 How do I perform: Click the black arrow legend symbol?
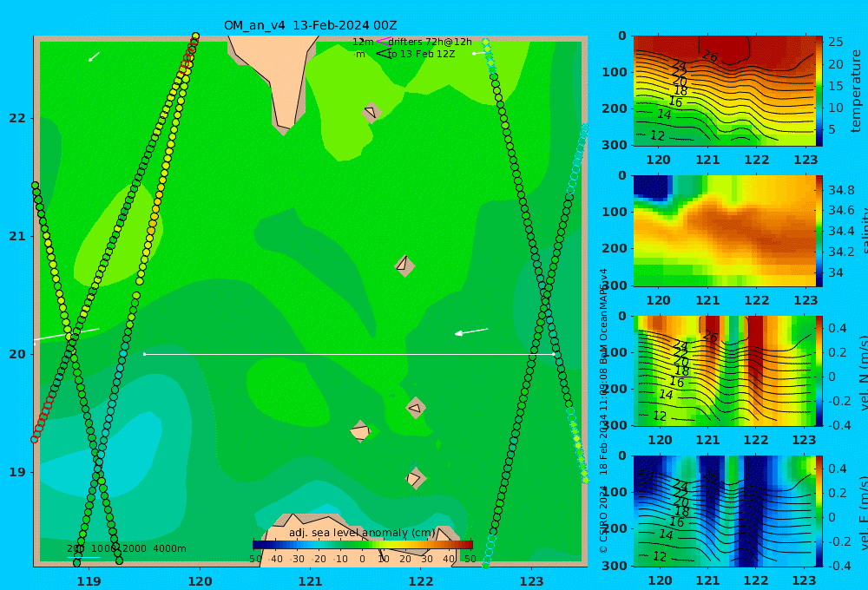pyautogui.click(x=384, y=54)
